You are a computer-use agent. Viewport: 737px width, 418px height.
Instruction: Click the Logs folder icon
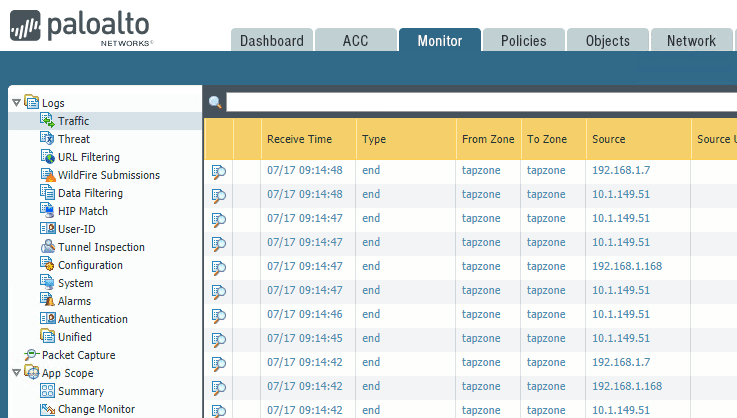31,102
